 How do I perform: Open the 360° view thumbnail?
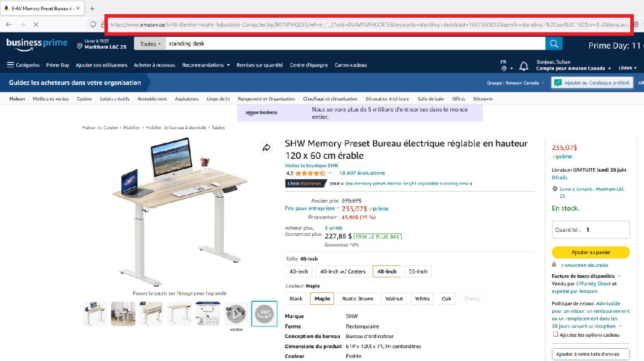[x=264, y=314]
